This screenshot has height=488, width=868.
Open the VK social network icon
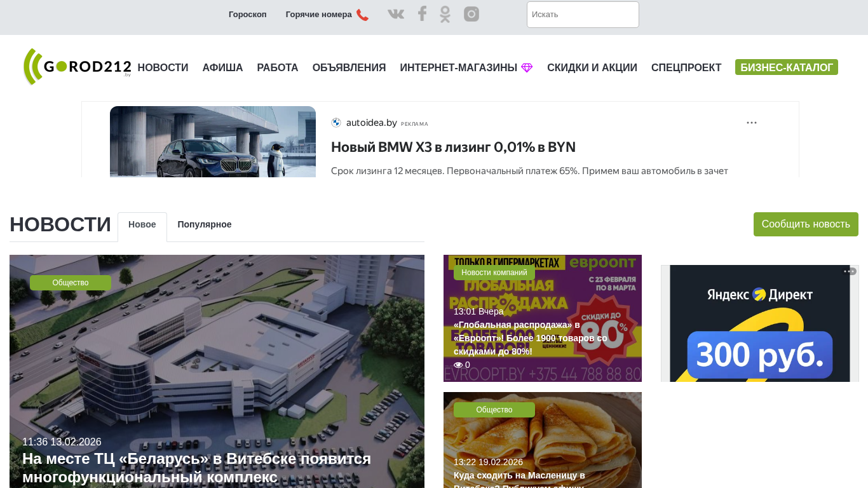396,14
